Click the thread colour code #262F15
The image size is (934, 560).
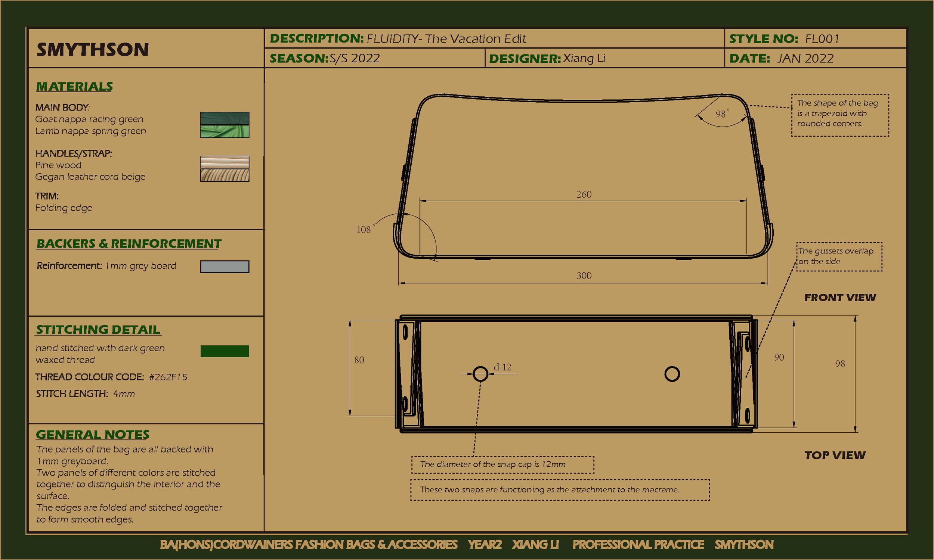click(168, 377)
